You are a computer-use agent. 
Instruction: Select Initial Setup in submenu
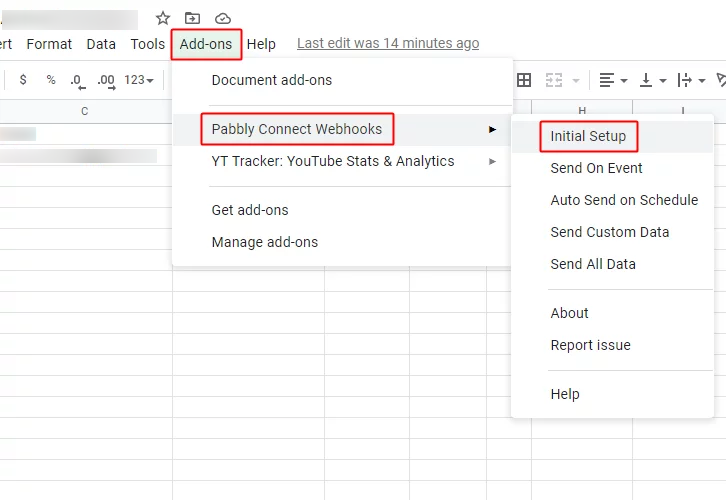[612, 137]
